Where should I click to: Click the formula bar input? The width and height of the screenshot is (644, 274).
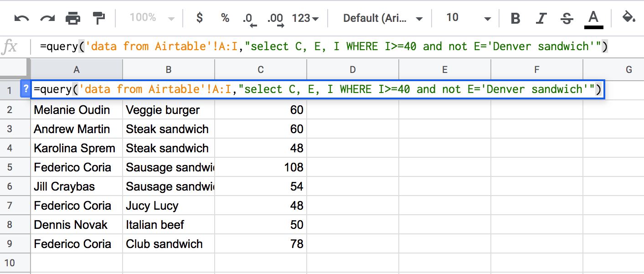pyautogui.click(x=337, y=47)
